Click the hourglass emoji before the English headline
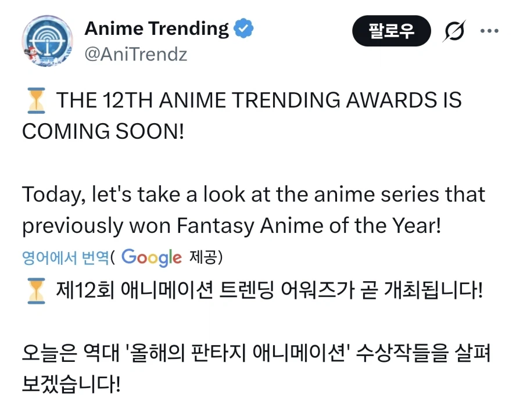Screen dimensions: 523x420 pos(35,101)
